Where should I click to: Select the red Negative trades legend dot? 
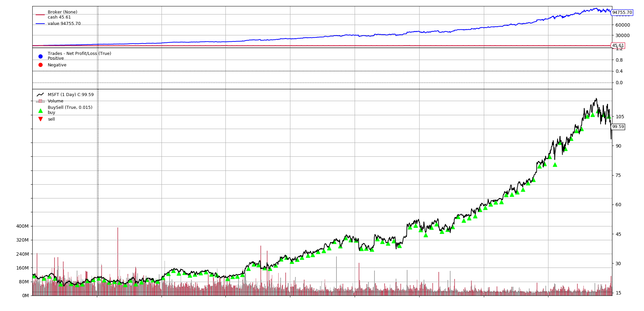point(40,65)
